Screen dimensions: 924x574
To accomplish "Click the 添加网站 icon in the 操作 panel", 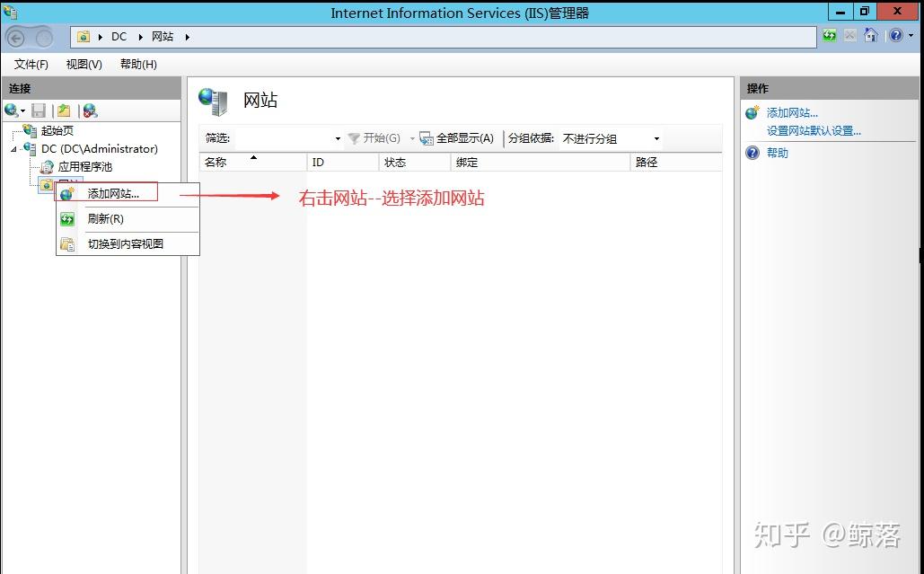I will click(x=752, y=112).
